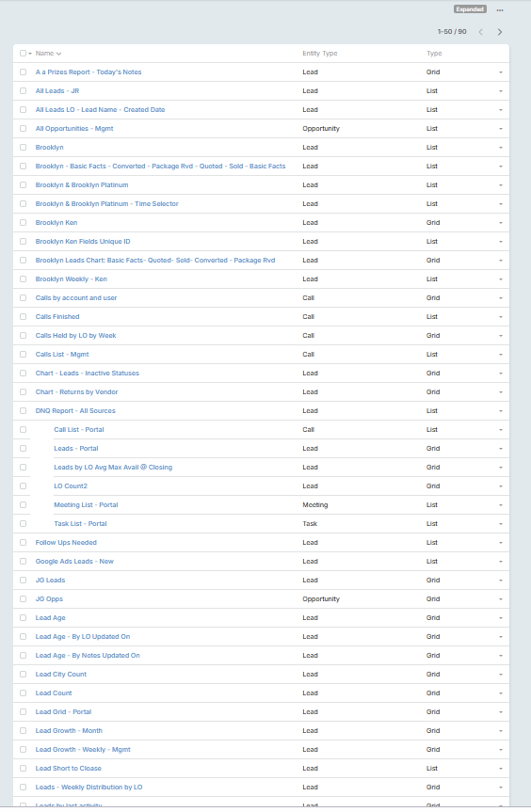531x812 pixels.
Task: Open the Brooklyn report
Action: [x=49, y=147]
